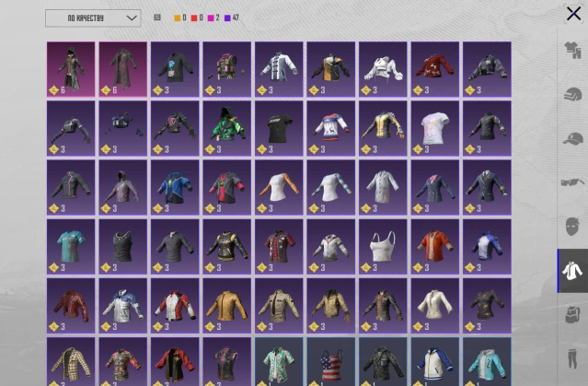This screenshot has height=386, width=588.
Task: Select the teal bloodstained t-shirt
Action: tap(71, 247)
